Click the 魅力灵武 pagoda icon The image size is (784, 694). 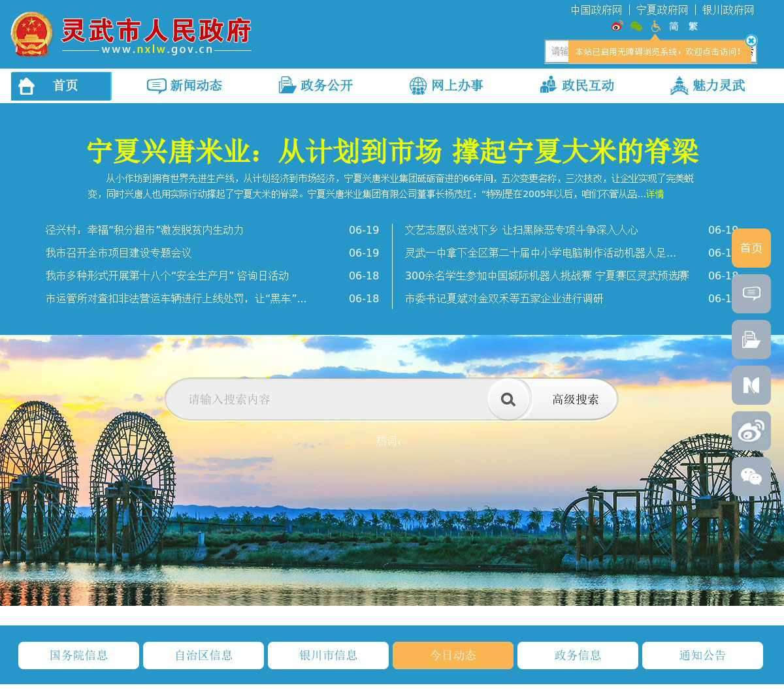click(x=679, y=86)
